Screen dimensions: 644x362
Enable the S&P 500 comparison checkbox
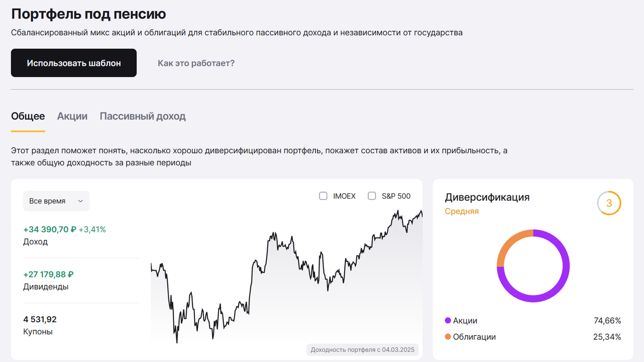[372, 196]
